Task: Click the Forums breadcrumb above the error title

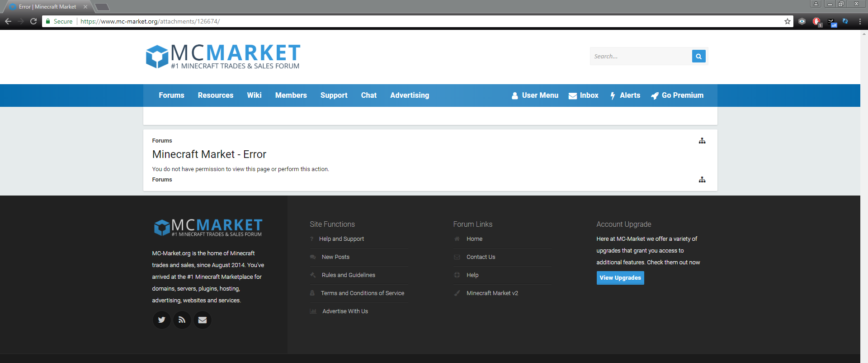Action: (x=162, y=141)
